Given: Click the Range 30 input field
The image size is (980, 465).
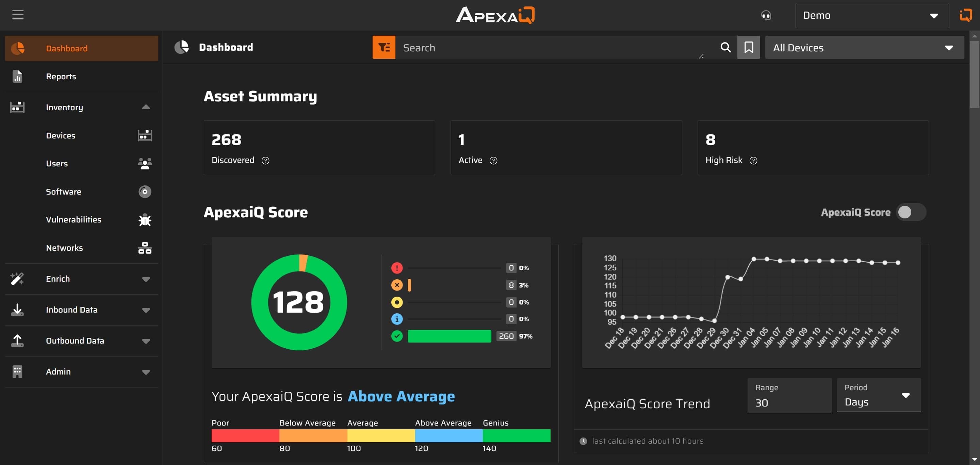Looking at the screenshot, I should coord(789,395).
